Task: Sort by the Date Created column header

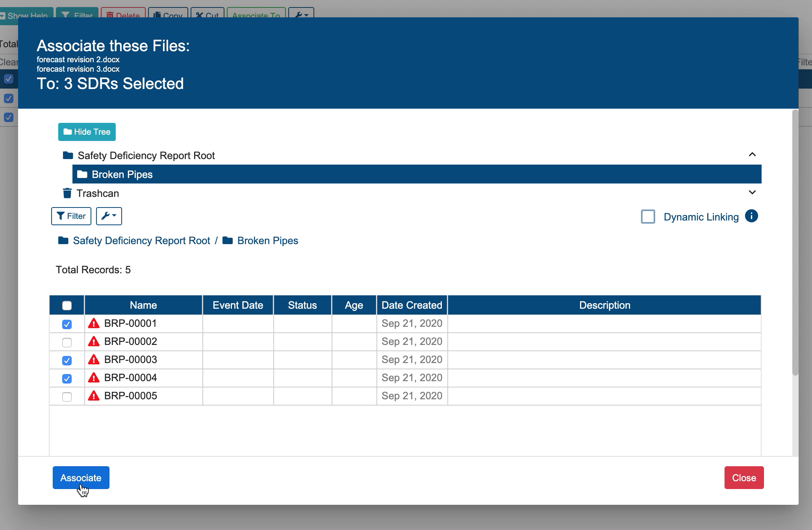Action: (x=412, y=305)
